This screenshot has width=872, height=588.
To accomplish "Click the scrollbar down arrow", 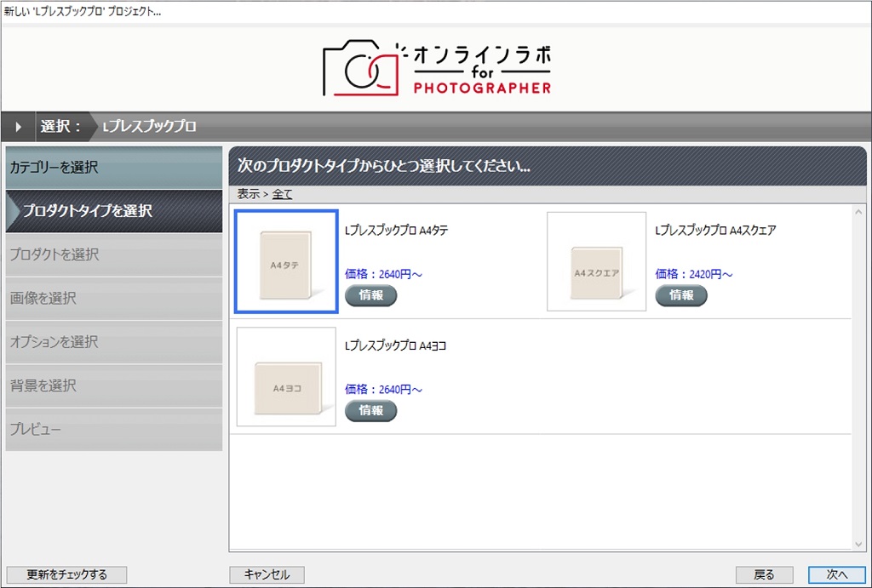I will click(x=858, y=544).
